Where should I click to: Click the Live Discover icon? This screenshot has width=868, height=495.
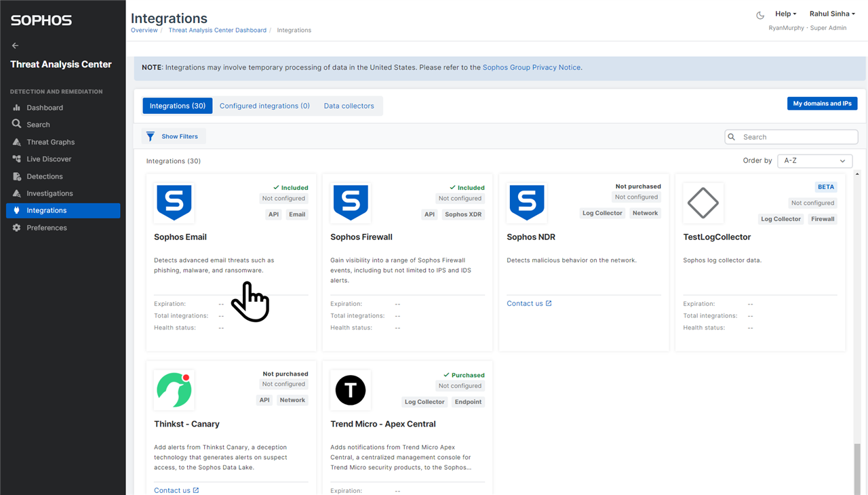[17, 159]
